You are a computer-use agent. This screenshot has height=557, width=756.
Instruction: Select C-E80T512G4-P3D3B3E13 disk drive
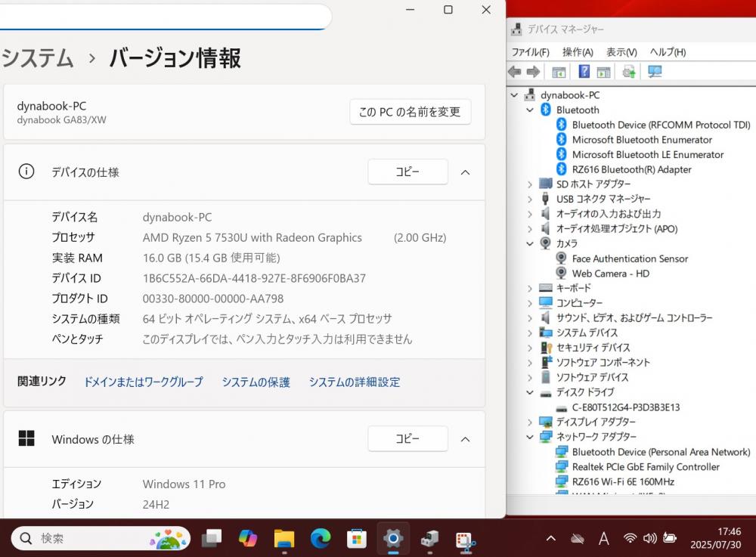(626, 407)
